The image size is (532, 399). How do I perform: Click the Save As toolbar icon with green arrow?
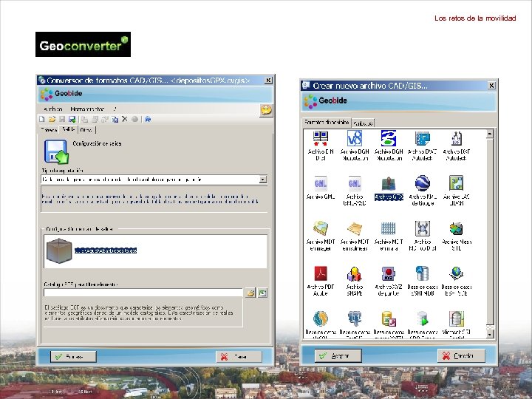(72, 119)
